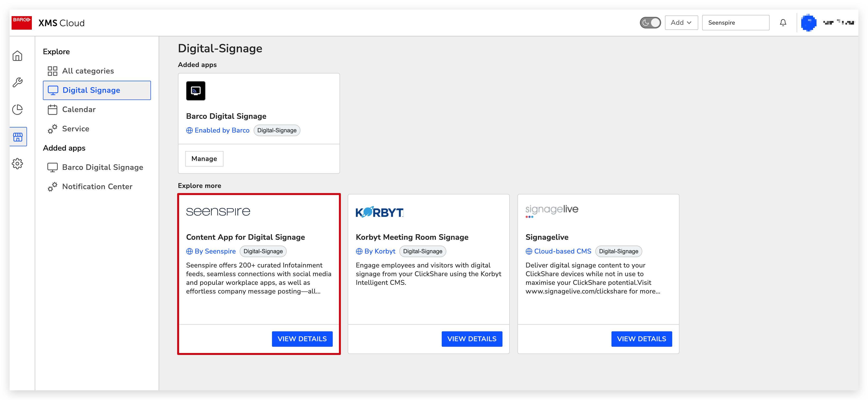The height and width of the screenshot is (400, 868).
Task: View details of Korbyt Meeting Room Signage
Action: 472,339
